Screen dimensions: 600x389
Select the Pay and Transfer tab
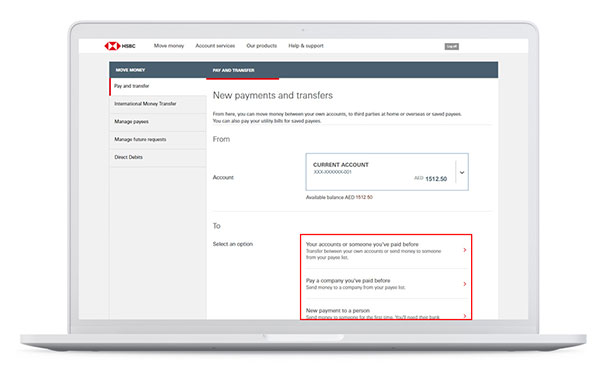233,70
